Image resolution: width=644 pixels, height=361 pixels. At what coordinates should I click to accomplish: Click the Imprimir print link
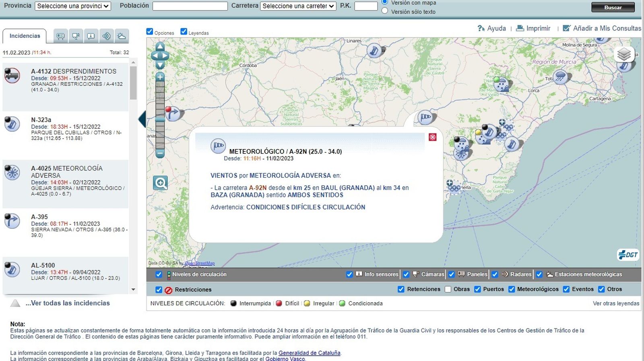click(x=533, y=28)
